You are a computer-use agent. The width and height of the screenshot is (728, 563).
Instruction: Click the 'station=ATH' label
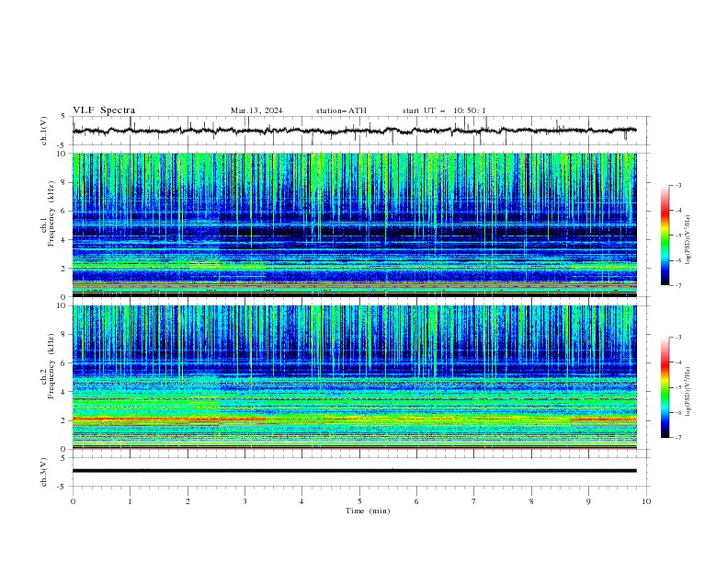[341, 110]
